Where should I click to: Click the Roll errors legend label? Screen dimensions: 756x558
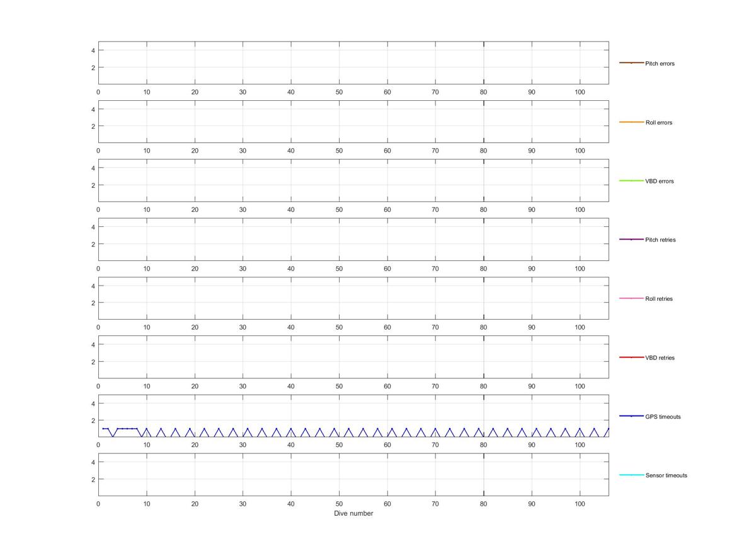(659, 122)
